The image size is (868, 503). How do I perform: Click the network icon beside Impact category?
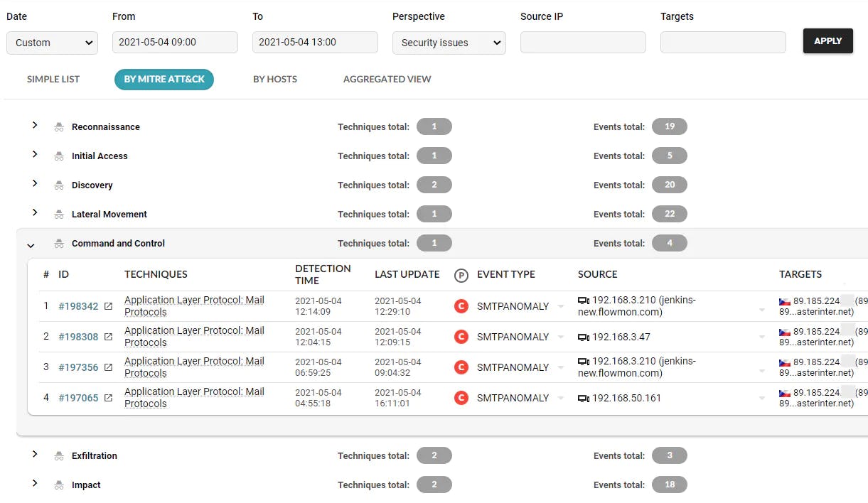click(x=58, y=485)
